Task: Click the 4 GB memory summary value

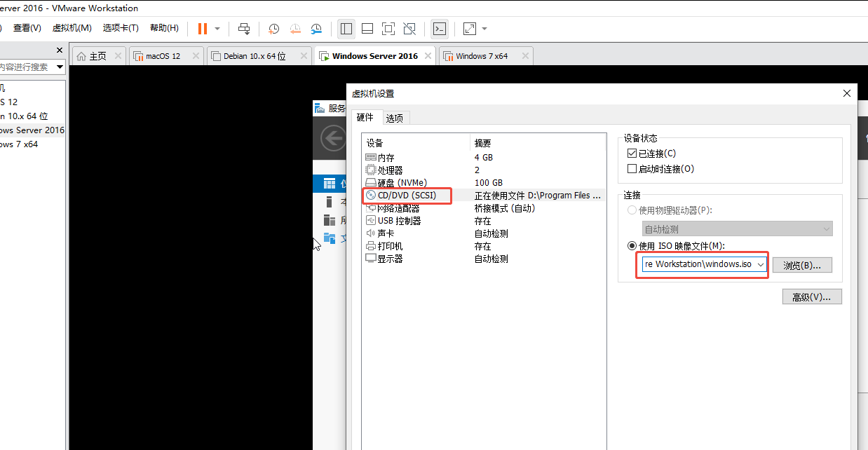Action: (484, 157)
